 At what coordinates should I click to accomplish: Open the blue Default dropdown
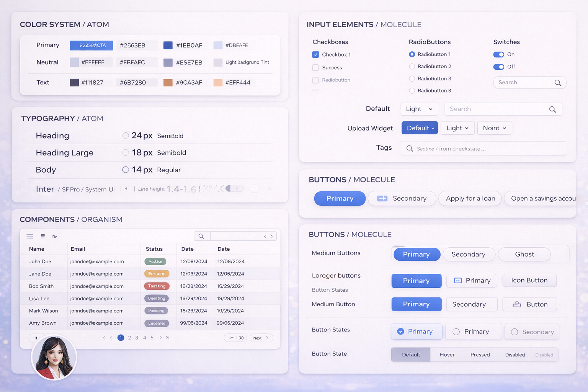[420, 128]
